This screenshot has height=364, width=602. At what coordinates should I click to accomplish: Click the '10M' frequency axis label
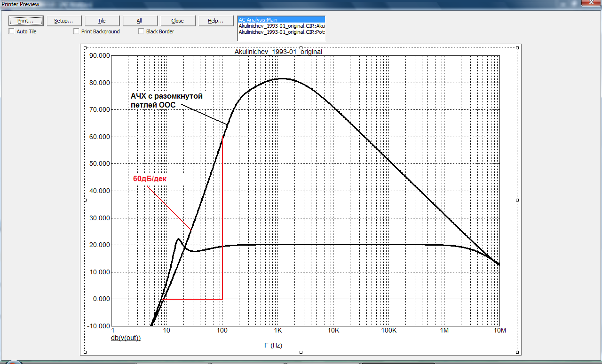pos(499,331)
